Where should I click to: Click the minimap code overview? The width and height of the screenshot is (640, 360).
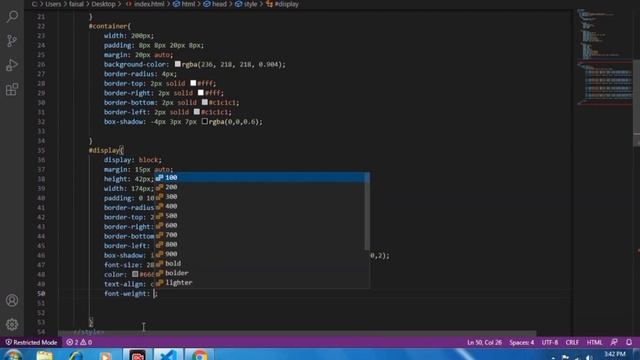pos(603,57)
